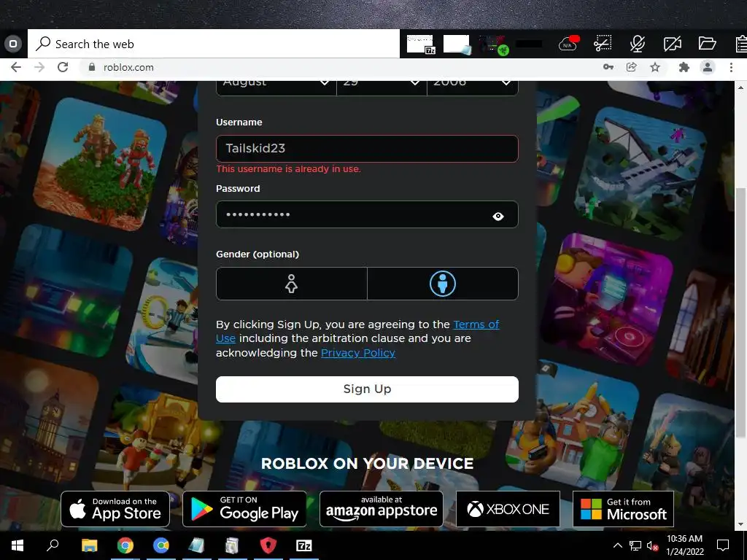The width and height of the screenshot is (747, 560).
Task: Click the lock icon beside roblox.com
Action: (x=91, y=67)
